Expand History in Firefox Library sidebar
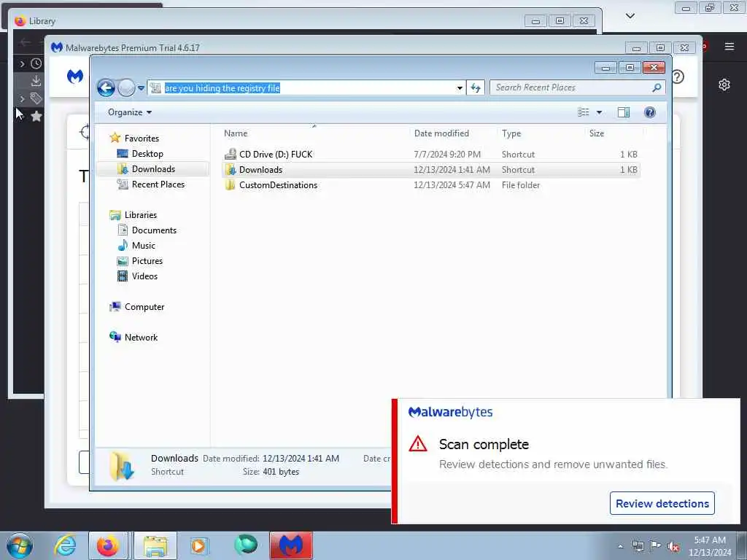747x560 pixels. coord(22,63)
